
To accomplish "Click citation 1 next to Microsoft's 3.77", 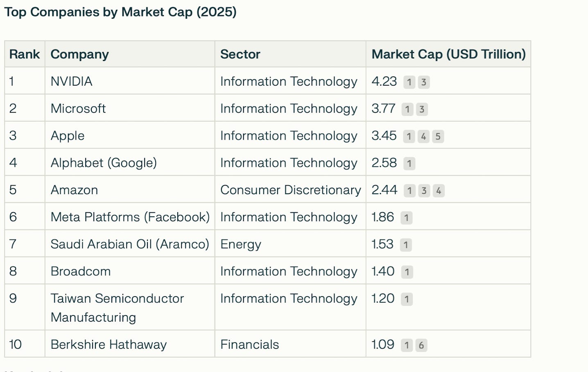I will click(x=407, y=109).
